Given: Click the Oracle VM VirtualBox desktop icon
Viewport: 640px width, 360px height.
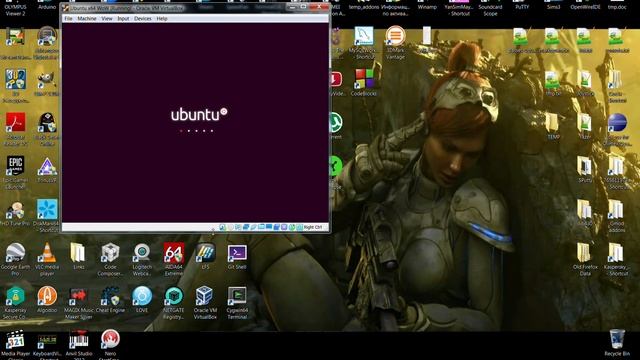Looking at the screenshot, I should click(204, 296).
